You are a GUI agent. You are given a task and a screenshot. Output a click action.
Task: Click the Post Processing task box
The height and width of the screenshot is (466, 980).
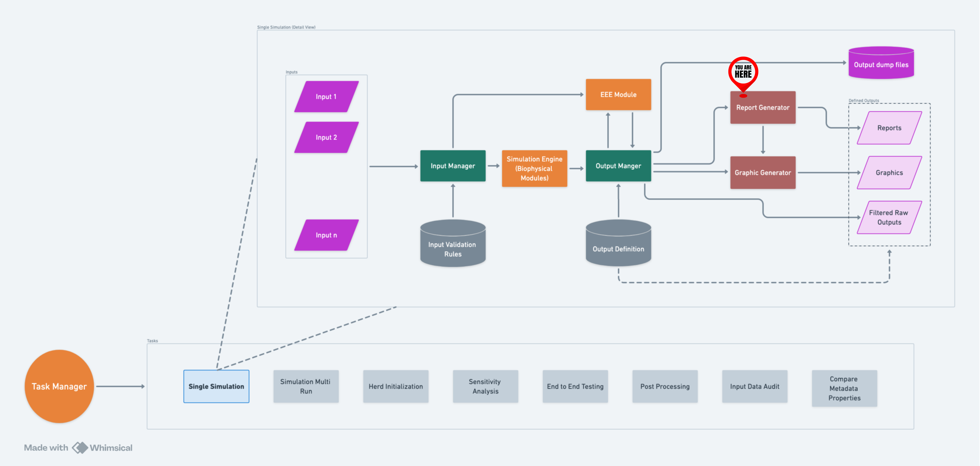click(665, 386)
